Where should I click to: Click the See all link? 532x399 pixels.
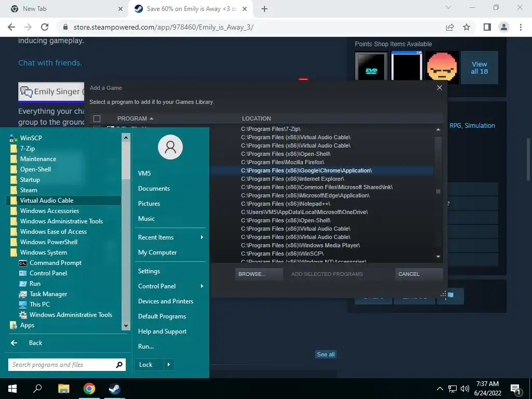tap(326, 354)
